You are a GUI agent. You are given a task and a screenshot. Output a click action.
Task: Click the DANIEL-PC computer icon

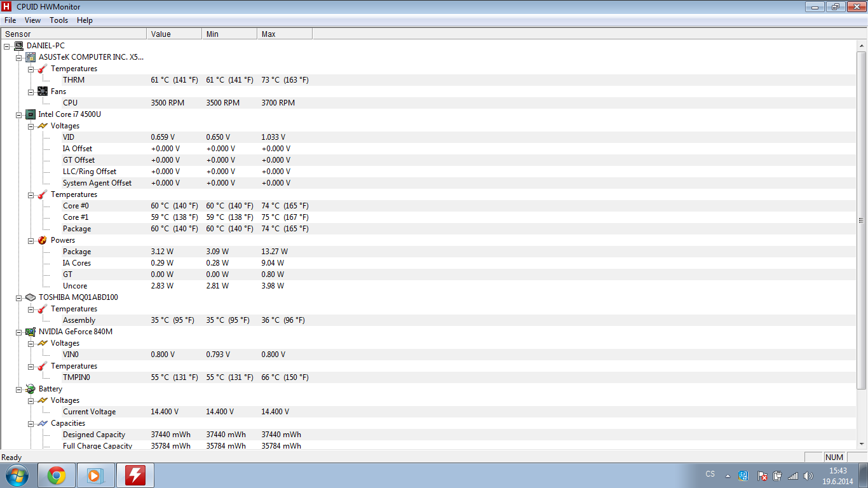click(18, 46)
